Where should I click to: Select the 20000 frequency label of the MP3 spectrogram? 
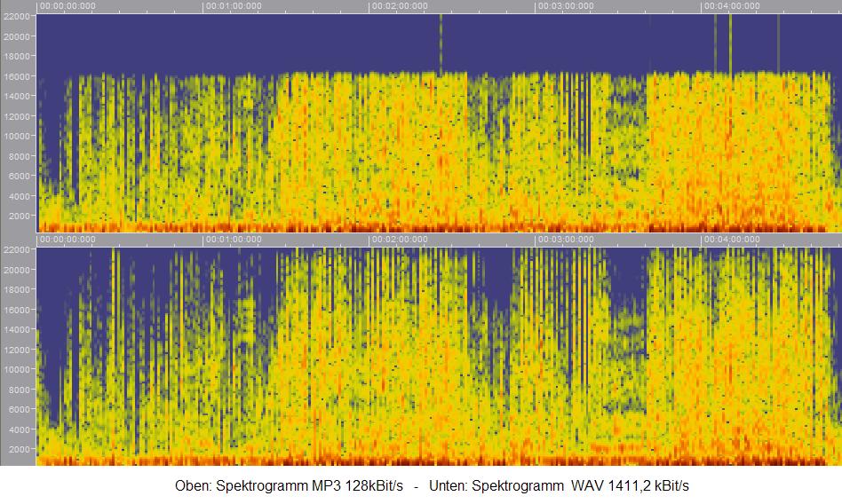(17, 36)
